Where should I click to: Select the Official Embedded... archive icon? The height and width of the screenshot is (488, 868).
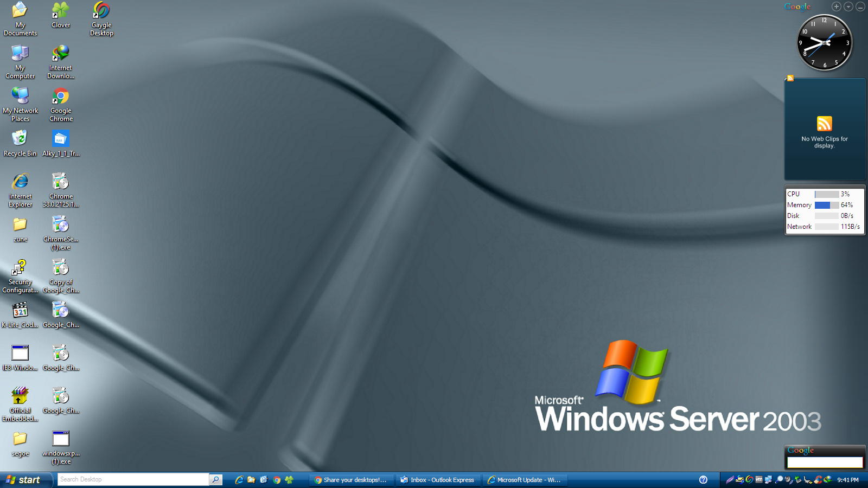(x=20, y=404)
